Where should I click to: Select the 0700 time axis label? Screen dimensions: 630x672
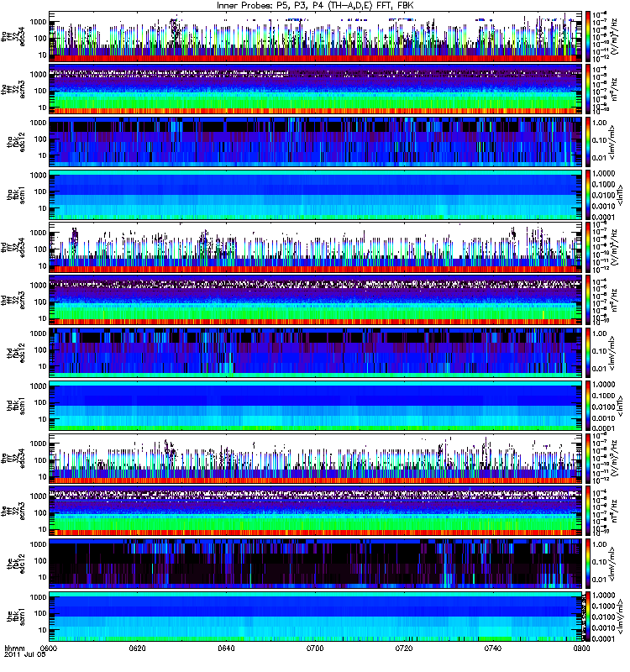(315, 648)
